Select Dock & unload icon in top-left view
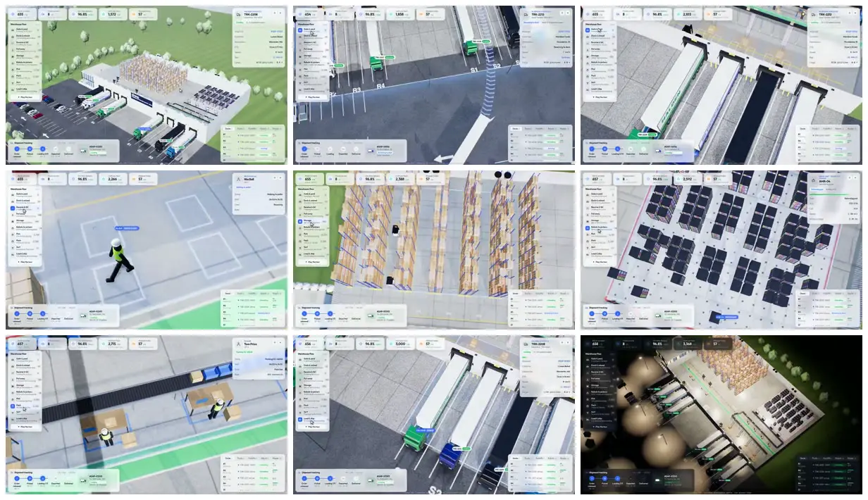The height and width of the screenshot is (500, 868). (x=13, y=36)
